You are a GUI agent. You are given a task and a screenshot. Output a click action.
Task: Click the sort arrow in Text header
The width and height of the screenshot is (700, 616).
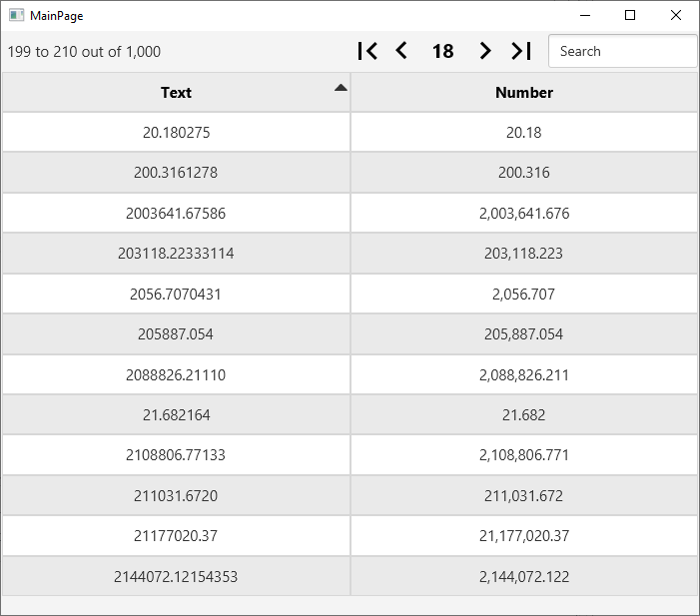pos(341,88)
